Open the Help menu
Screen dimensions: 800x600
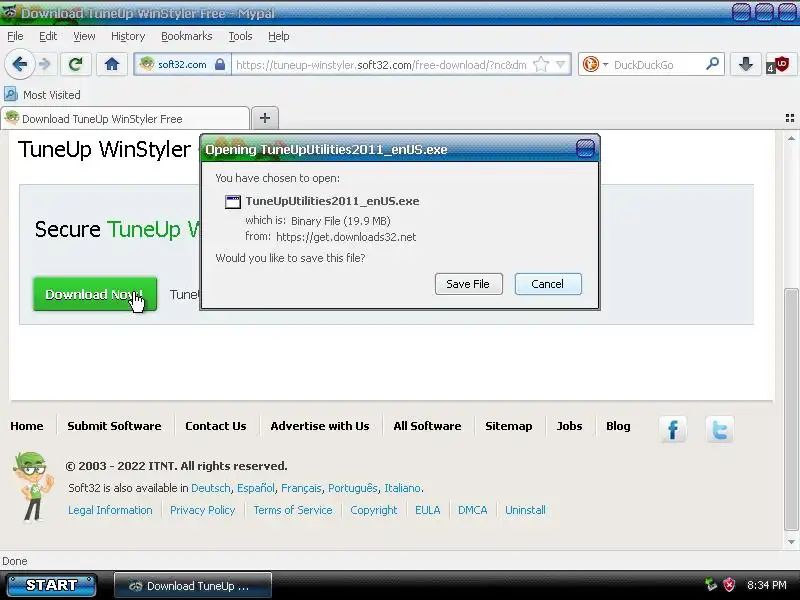coord(279,36)
